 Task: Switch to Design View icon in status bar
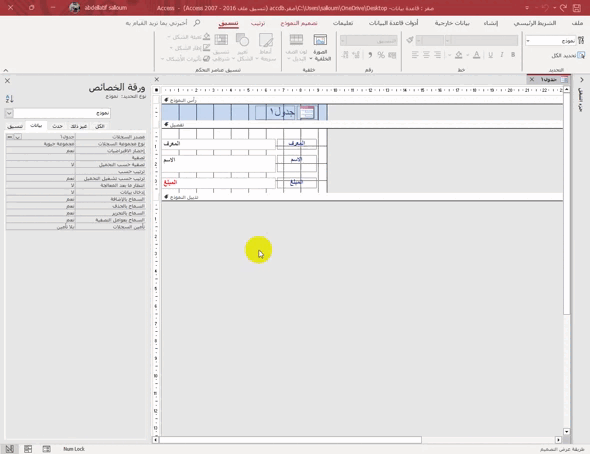pos(9,449)
